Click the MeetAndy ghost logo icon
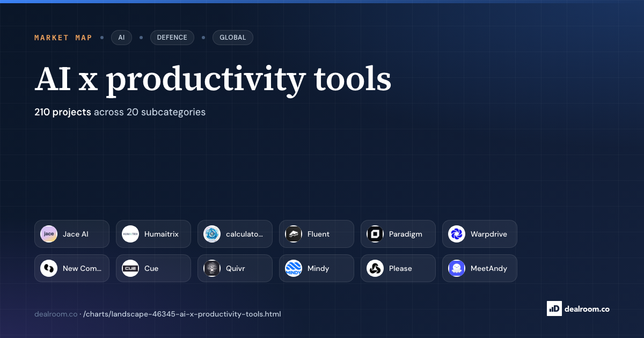This screenshot has width=644, height=338. coord(457,268)
